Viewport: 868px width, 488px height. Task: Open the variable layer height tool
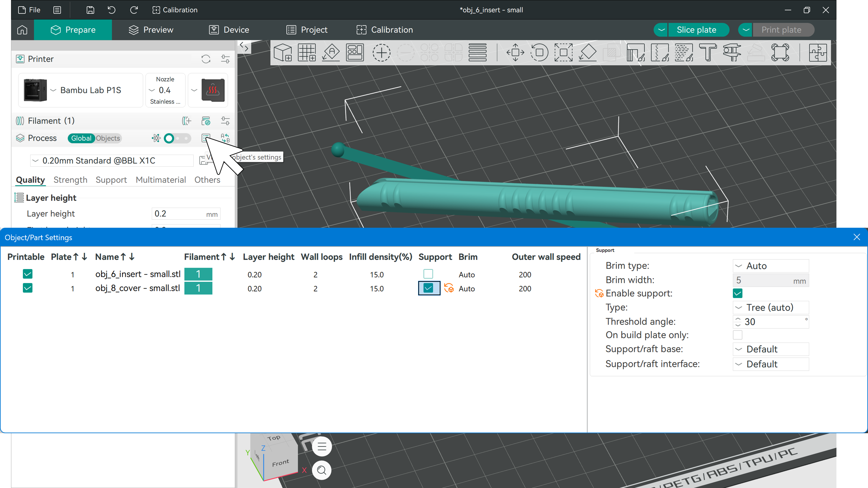[477, 52]
